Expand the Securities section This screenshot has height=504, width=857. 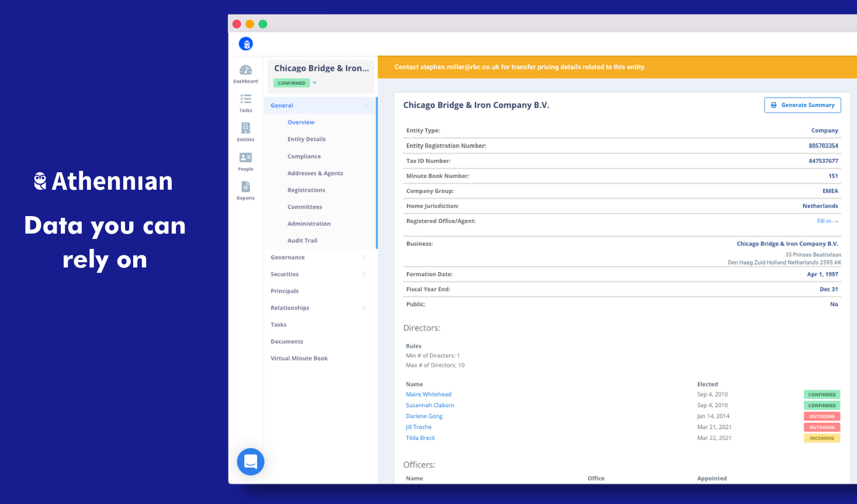click(284, 274)
